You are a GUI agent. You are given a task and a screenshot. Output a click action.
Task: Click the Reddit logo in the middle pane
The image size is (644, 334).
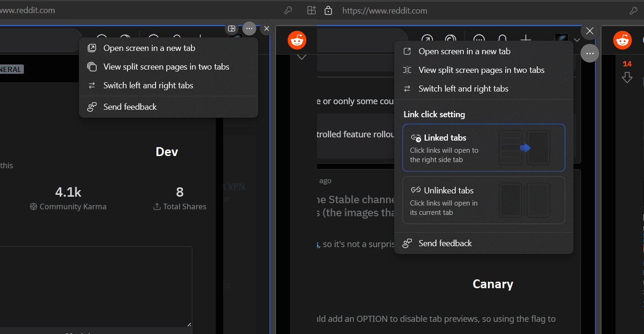[x=297, y=40]
